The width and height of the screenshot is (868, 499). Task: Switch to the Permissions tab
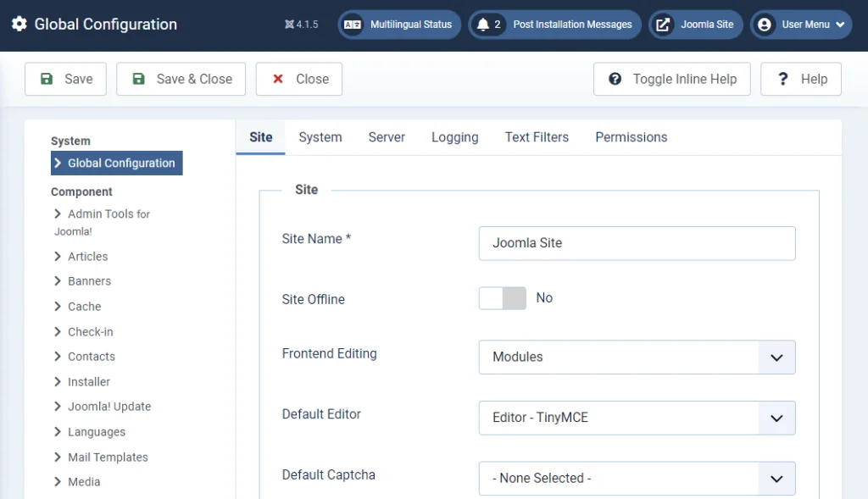point(631,136)
